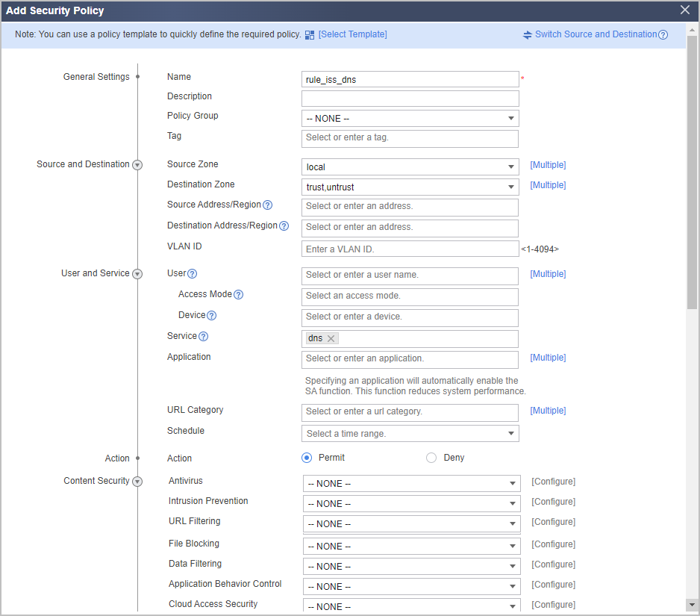Viewport: 700px width, 616px height.
Task: Collapse the Source and Destination section
Action: [137, 165]
